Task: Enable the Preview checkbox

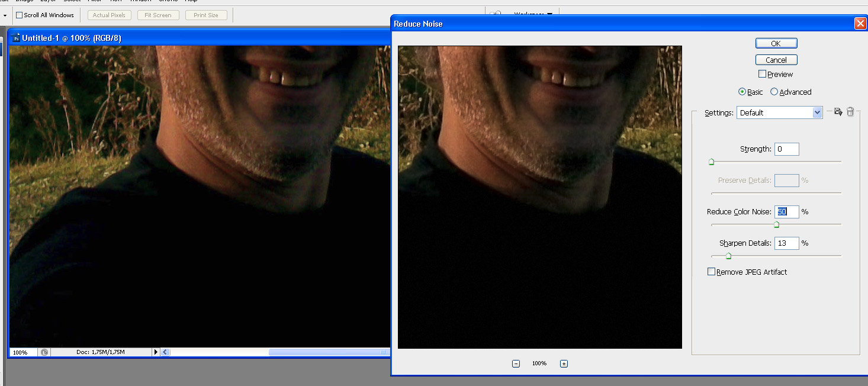Action: [x=763, y=74]
